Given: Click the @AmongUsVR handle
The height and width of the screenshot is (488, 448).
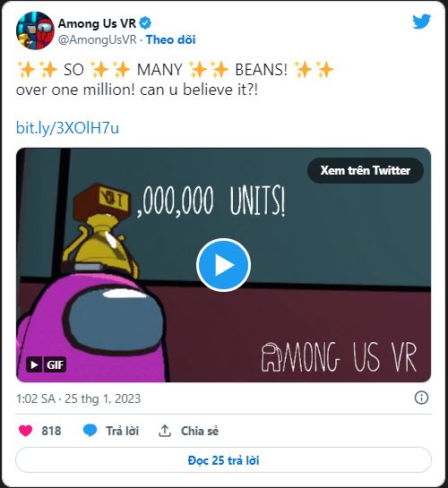Looking at the screenshot, I should (x=98, y=39).
